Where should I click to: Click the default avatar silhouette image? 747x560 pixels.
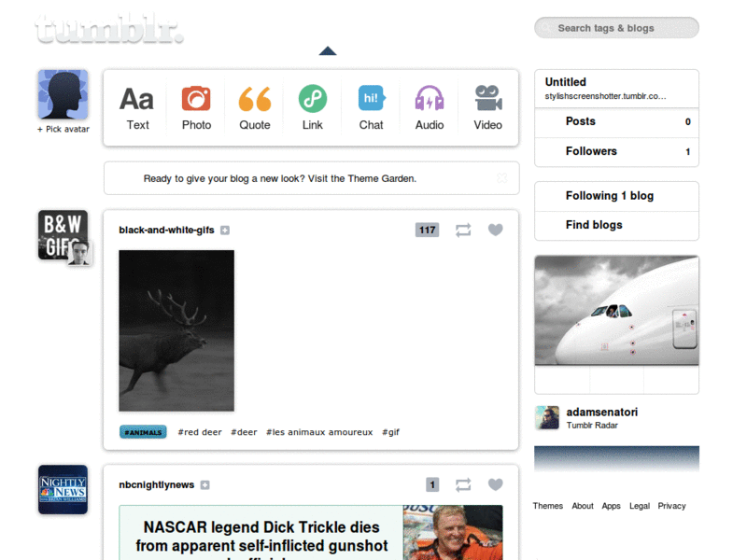tap(63, 94)
